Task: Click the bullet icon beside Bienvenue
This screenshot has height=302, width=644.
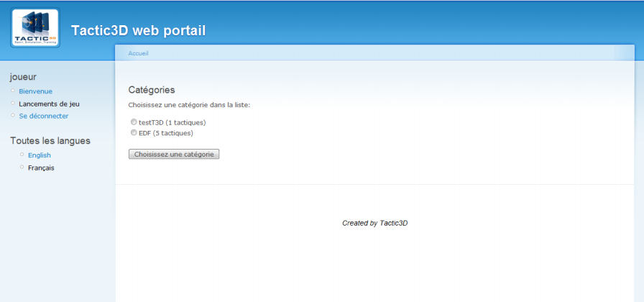Action: pos(12,91)
